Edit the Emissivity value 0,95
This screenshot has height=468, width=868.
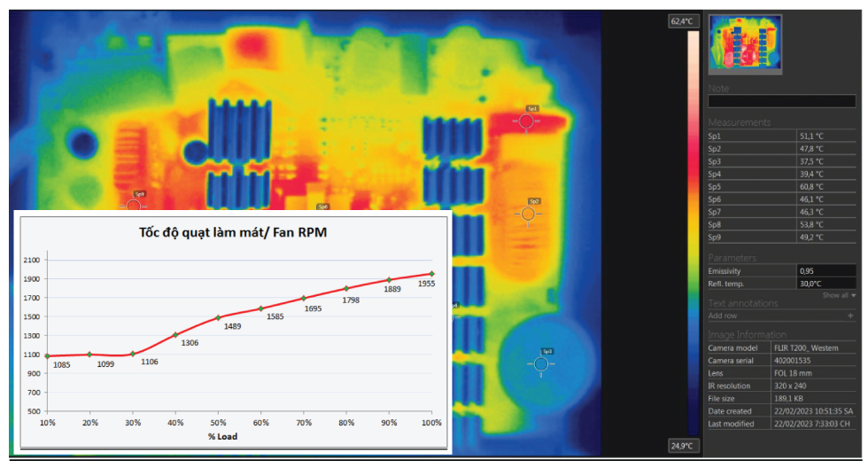tap(826, 271)
